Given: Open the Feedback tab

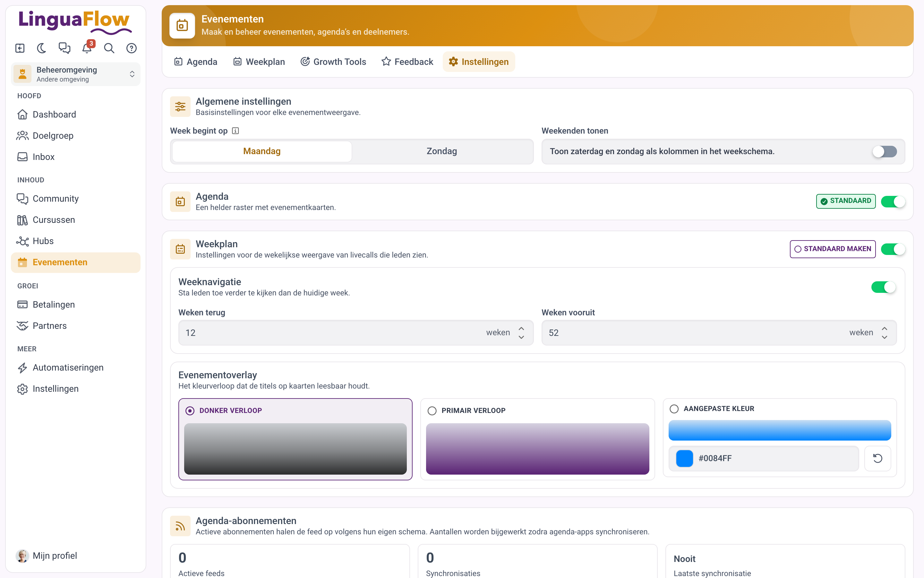Looking at the screenshot, I should 407,62.
